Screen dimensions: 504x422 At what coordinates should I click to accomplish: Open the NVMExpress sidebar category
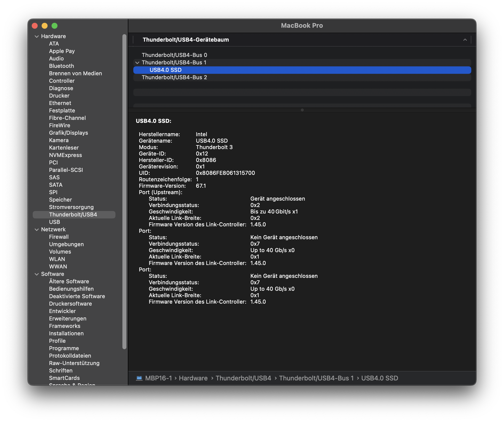click(65, 155)
